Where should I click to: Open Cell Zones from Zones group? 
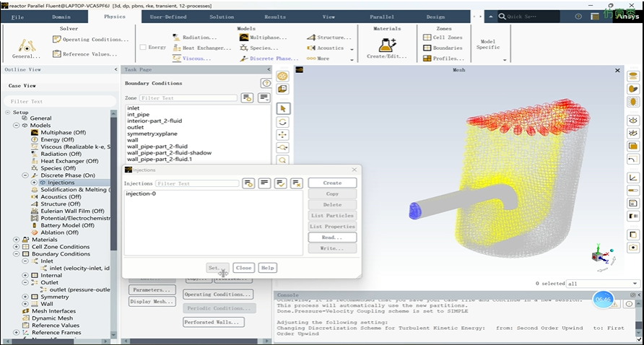[443, 38]
